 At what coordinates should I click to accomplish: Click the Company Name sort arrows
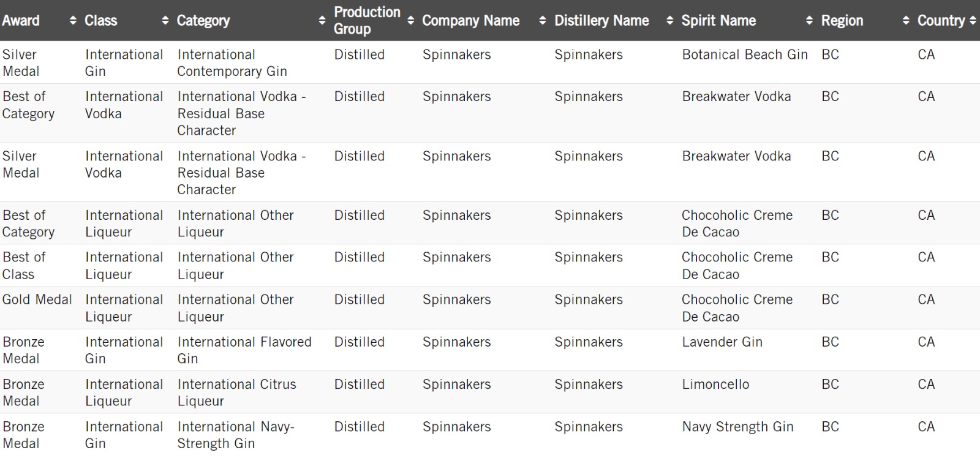542,21
